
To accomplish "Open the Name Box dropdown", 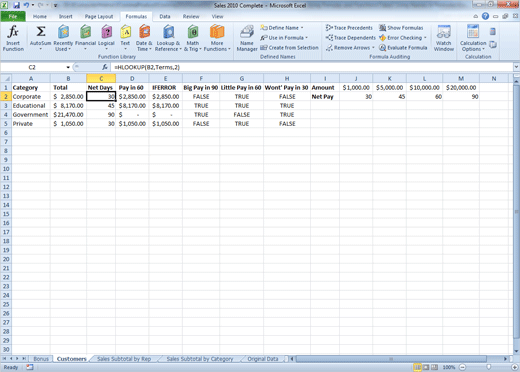I will point(68,67).
